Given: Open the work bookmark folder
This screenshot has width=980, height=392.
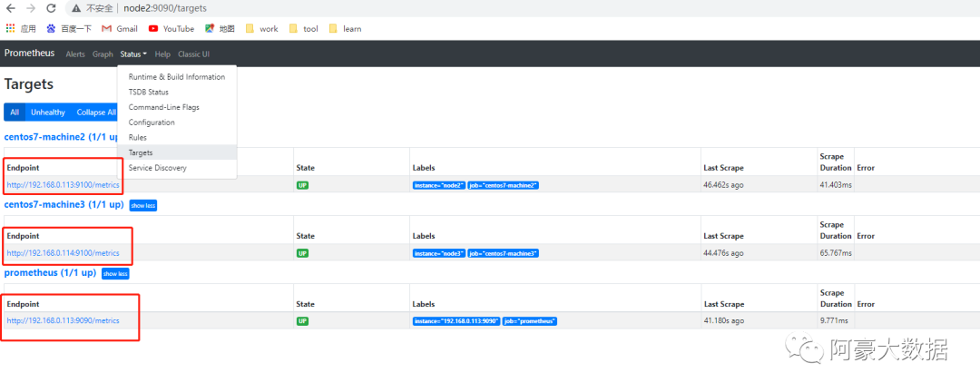Looking at the screenshot, I should tap(262, 29).
